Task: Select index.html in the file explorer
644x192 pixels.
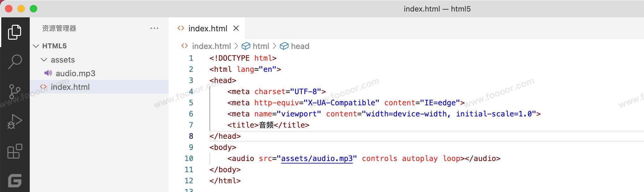Action: (70, 87)
